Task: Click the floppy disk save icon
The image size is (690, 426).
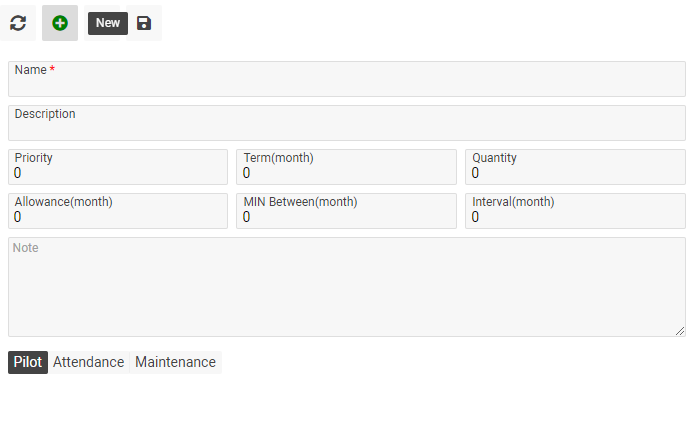Action: 144,23
